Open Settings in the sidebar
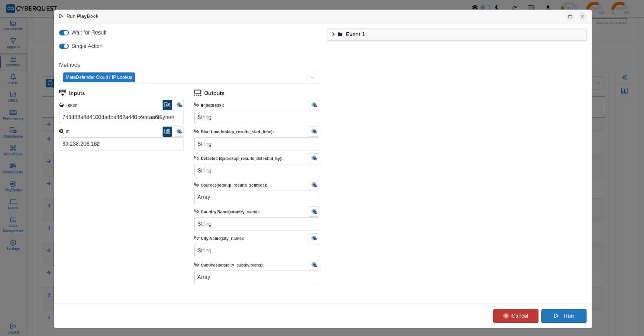Viewport: 644px width, 336px height. click(x=13, y=245)
